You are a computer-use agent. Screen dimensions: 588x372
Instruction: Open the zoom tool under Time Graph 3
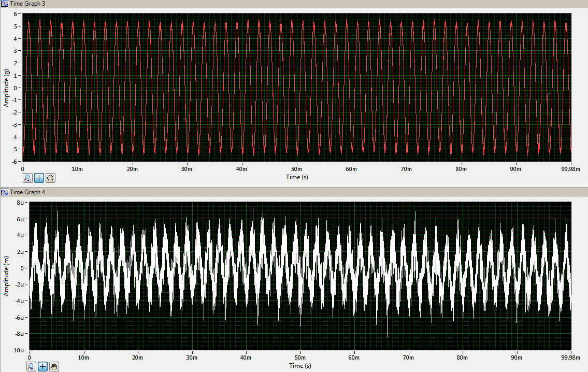pos(28,178)
